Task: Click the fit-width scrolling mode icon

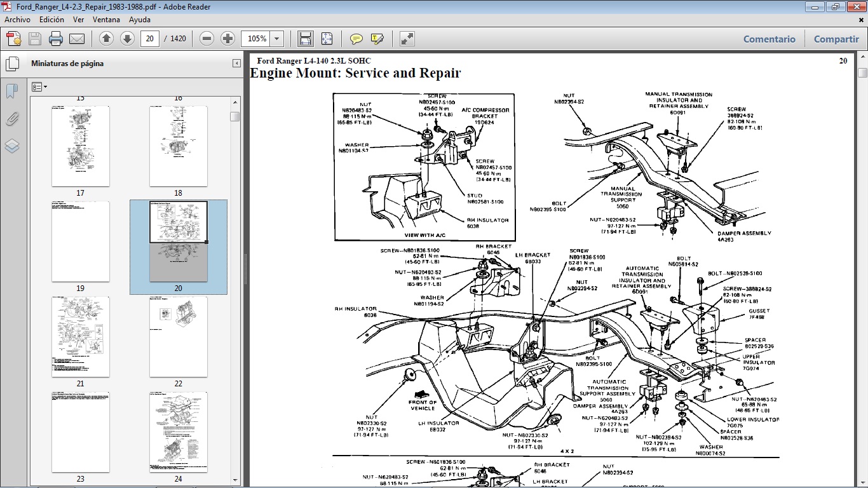Action: pyautogui.click(x=305, y=39)
